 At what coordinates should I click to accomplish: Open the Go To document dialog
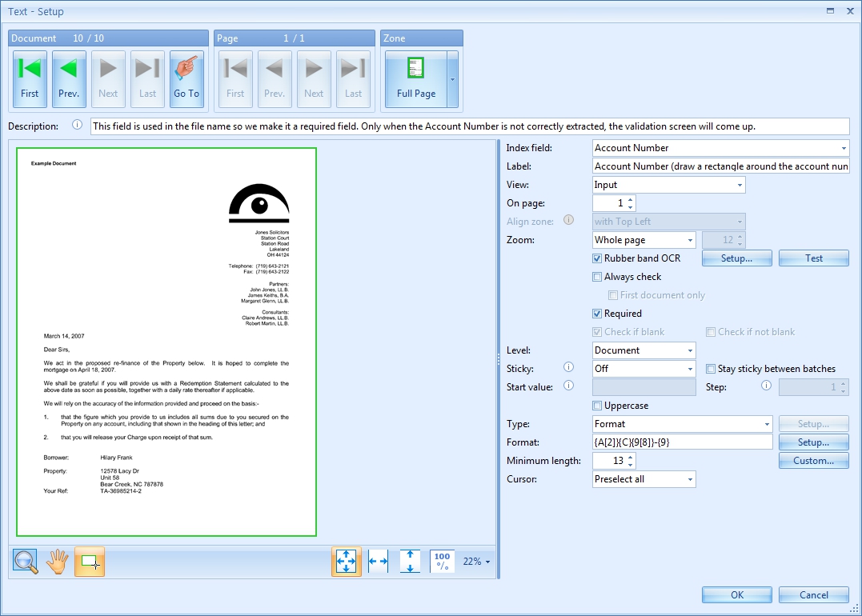186,79
